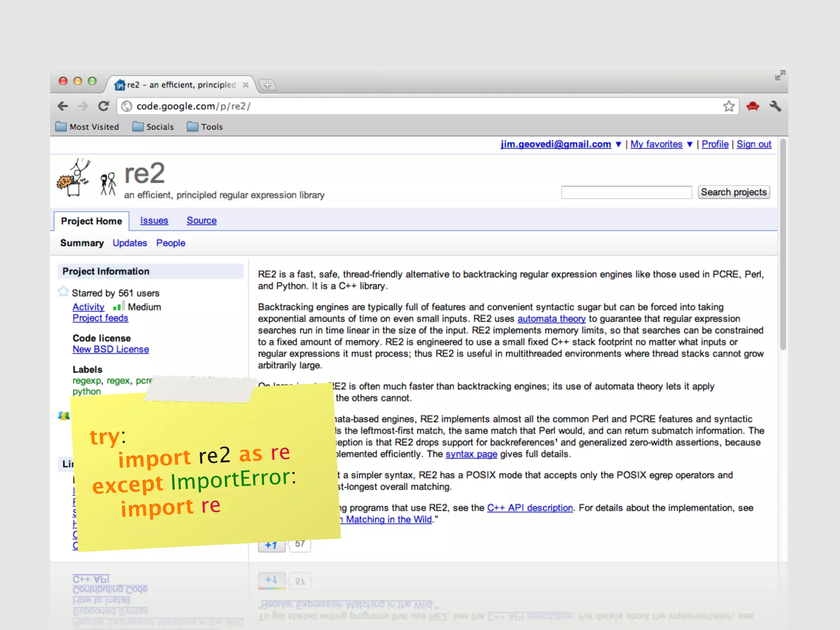The image size is (840, 630).
Task: Open a new tab with plus button
Action: click(267, 85)
